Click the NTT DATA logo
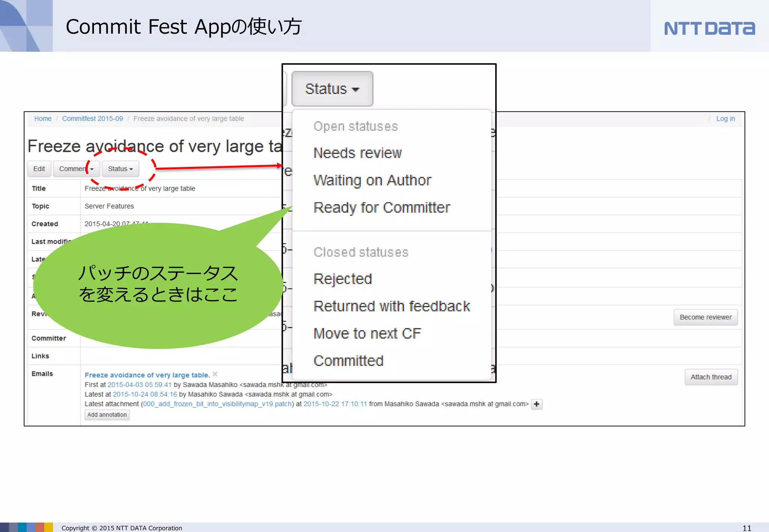 point(709,29)
